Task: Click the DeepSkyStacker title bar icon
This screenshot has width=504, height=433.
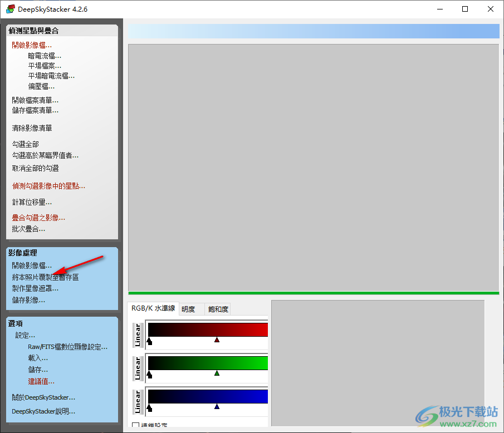Action: click(x=11, y=9)
